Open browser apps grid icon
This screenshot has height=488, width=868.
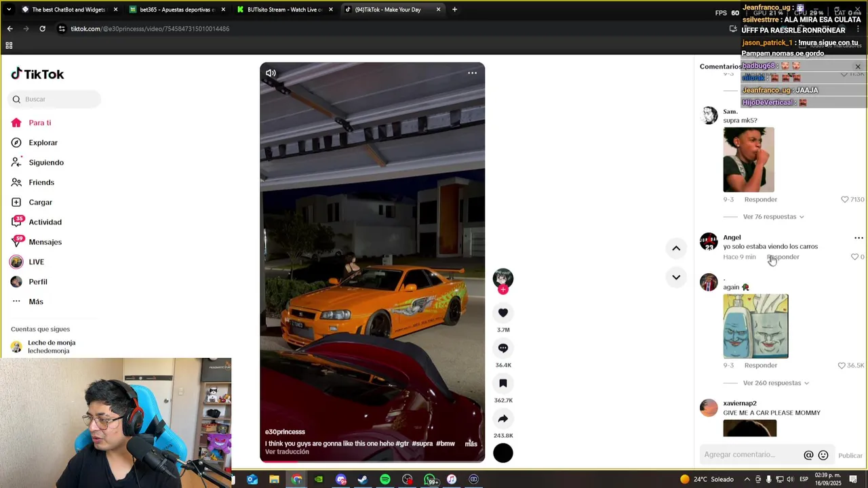(9, 45)
